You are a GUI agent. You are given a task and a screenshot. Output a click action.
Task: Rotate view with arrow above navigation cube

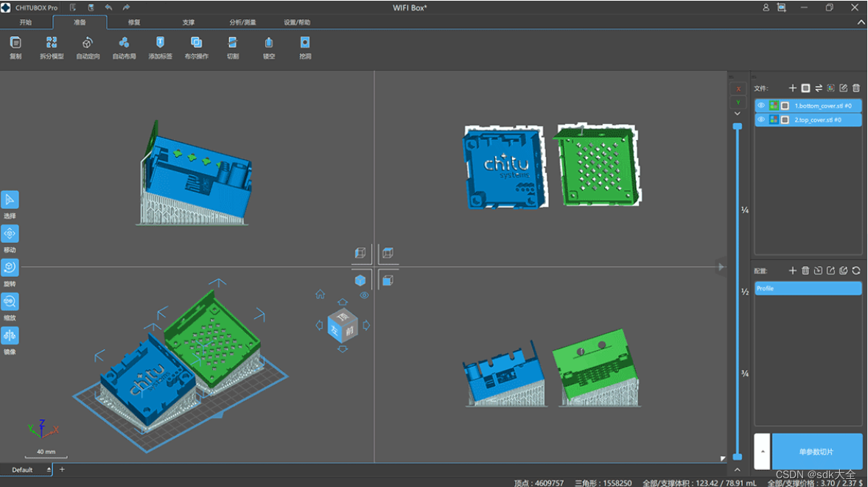[x=343, y=302]
